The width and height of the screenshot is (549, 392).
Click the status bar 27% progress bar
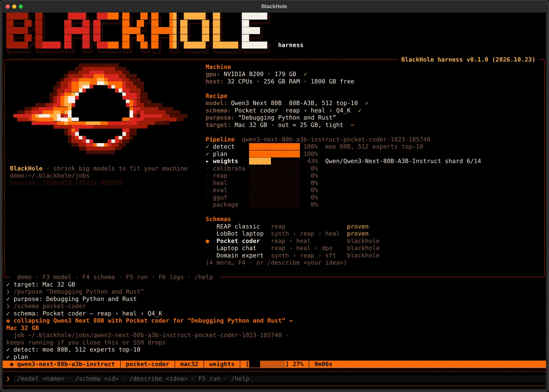click(x=267, y=364)
